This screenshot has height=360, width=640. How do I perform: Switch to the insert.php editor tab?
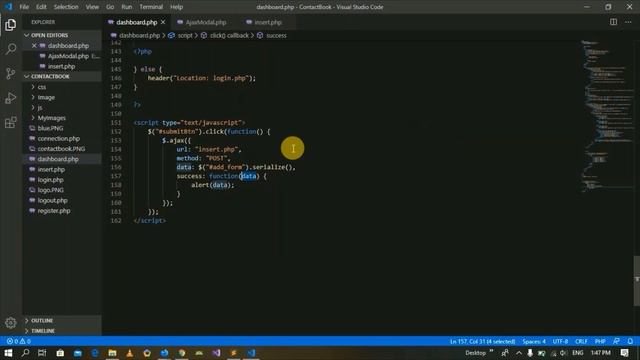[268, 22]
